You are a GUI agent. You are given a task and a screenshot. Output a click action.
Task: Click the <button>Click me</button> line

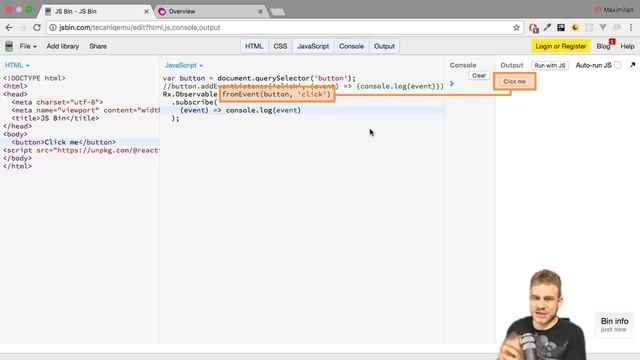64,142
